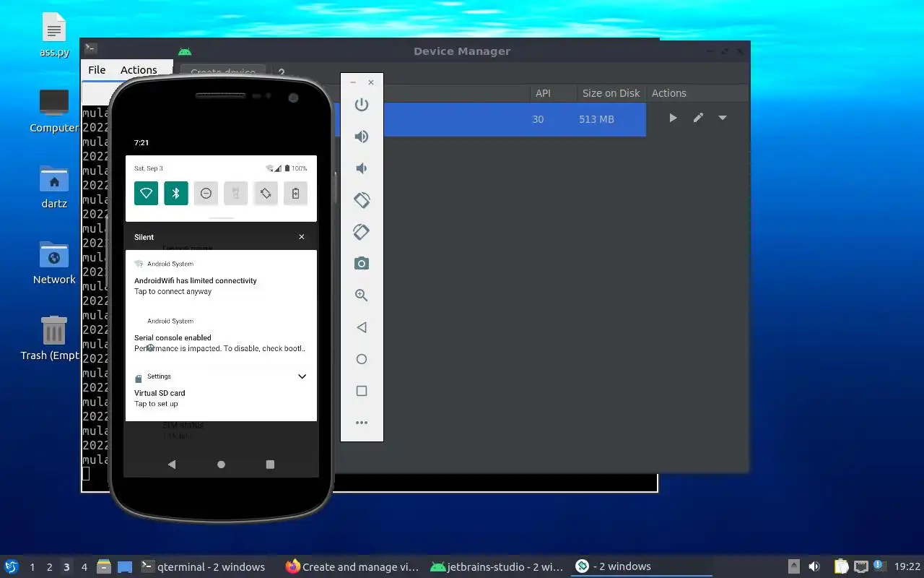924x578 pixels.
Task: Tap the Serial console enabled notification
Action: (x=221, y=335)
